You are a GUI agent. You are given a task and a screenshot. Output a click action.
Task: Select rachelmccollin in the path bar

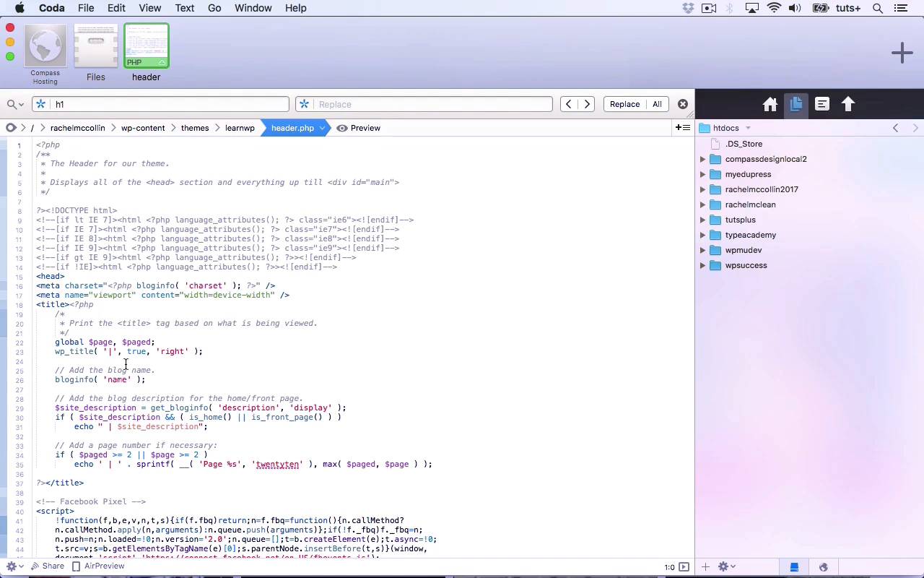tap(77, 128)
